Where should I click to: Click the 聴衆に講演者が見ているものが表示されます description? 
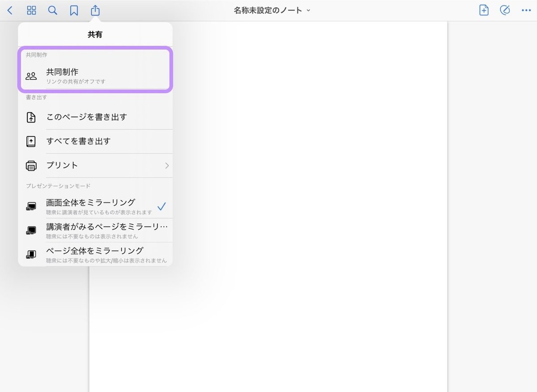pos(99,212)
